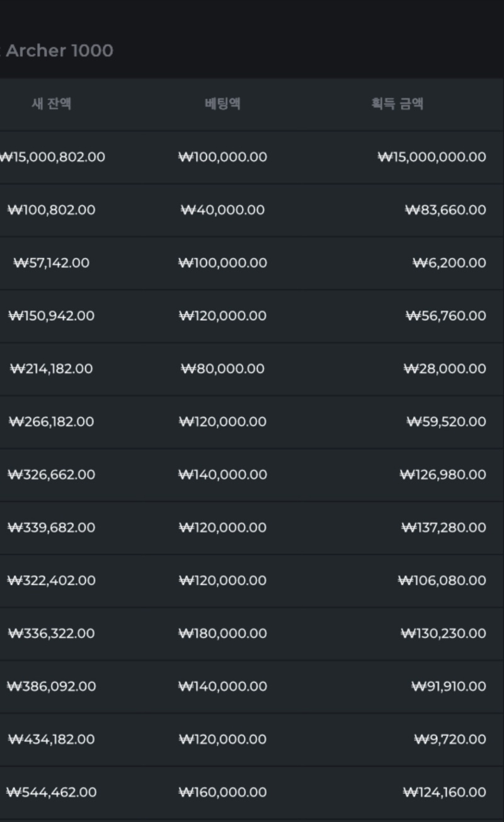This screenshot has width=504, height=822.
Task: Click the 베팅액 column header
Action: 222,104
